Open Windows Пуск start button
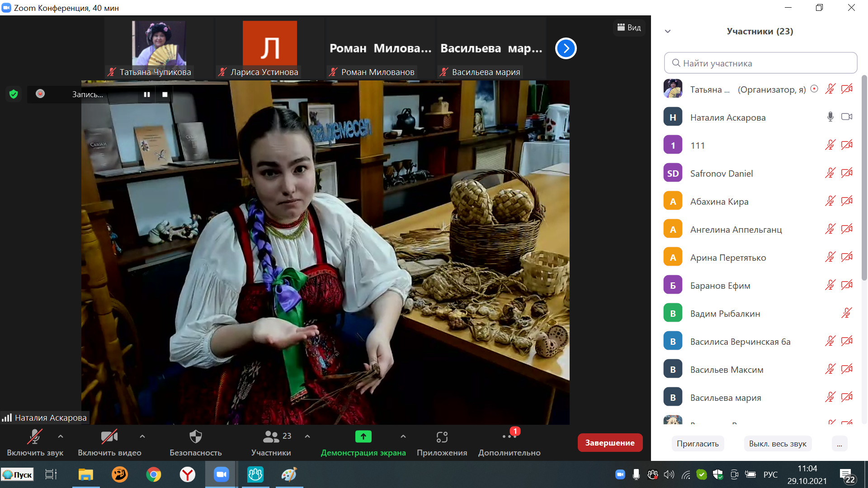This screenshot has height=488, width=868. [x=17, y=474]
